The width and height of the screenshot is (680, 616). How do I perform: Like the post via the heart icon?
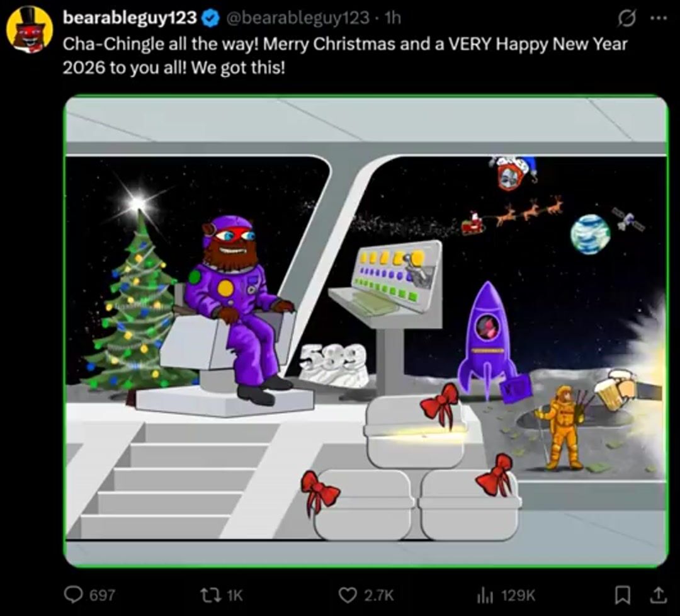348,594
